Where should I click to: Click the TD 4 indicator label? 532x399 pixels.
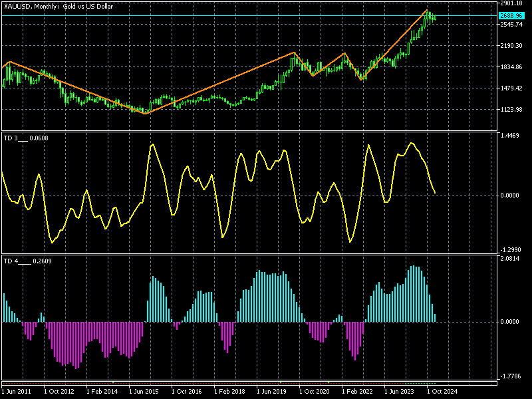pyautogui.click(x=27, y=261)
